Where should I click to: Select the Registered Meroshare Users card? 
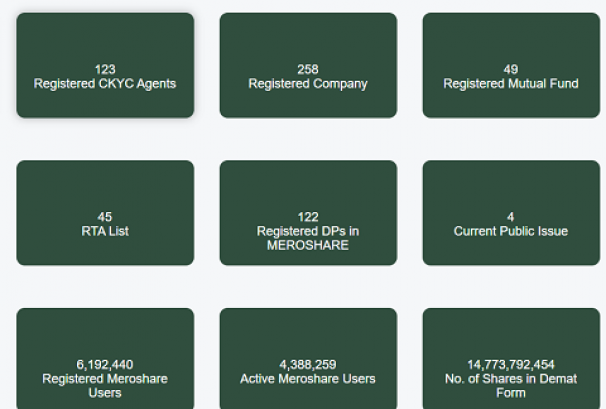click(105, 360)
